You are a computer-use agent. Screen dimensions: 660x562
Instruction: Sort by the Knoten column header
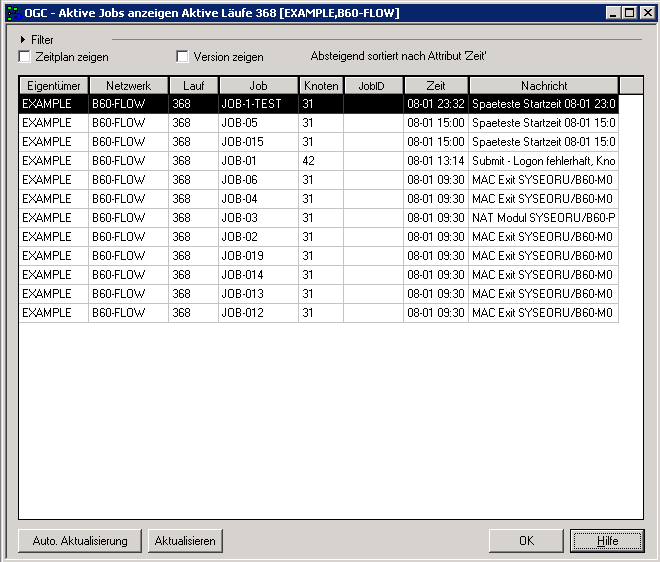321,86
